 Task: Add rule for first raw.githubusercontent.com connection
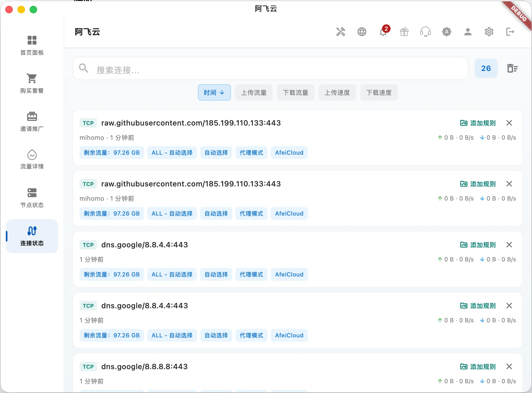(478, 123)
